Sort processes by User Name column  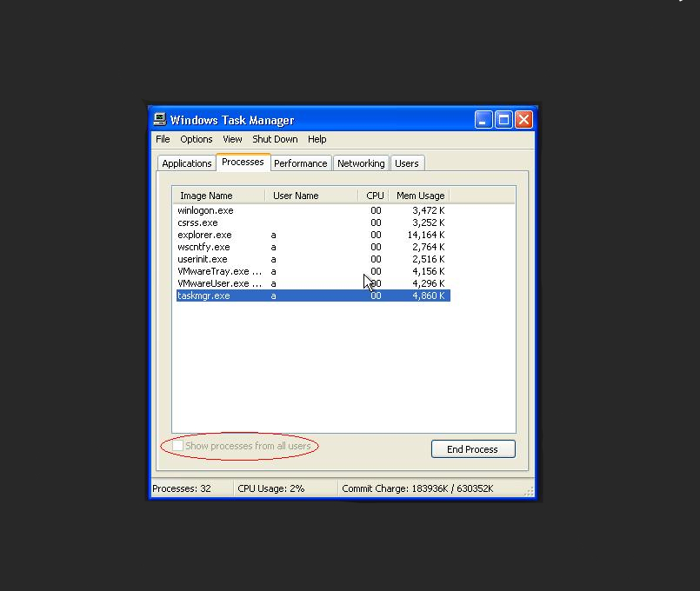pos(311,196)
